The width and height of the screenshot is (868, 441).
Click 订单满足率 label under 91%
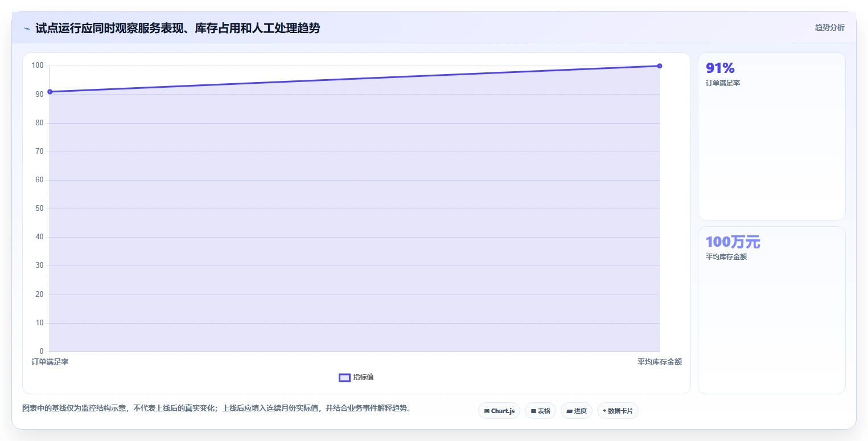723,83
